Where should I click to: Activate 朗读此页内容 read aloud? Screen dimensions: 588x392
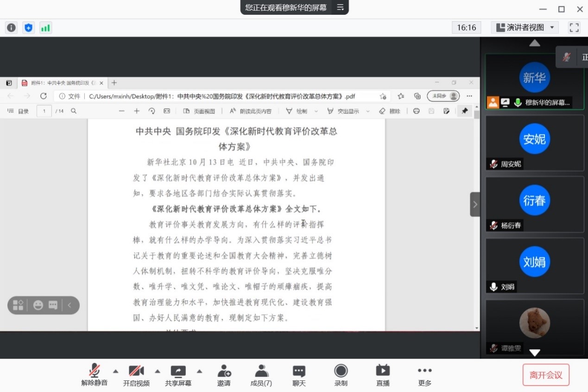[x=250, y=111]
